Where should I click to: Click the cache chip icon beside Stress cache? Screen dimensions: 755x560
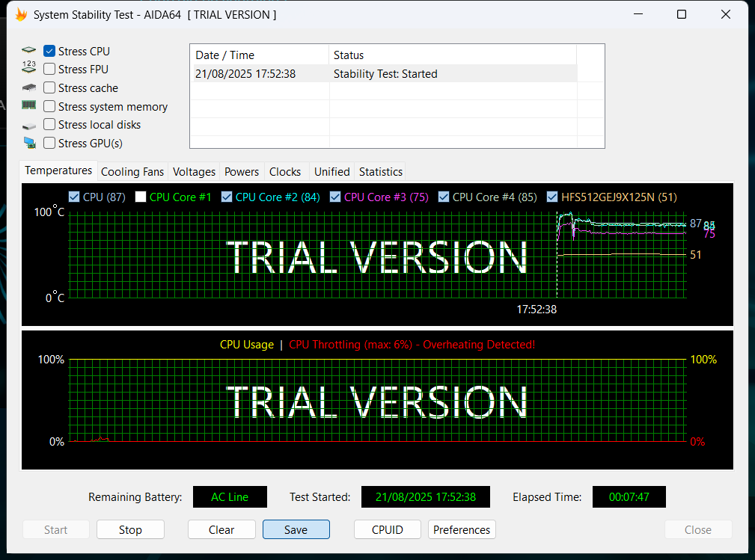(x=29, y=87)
